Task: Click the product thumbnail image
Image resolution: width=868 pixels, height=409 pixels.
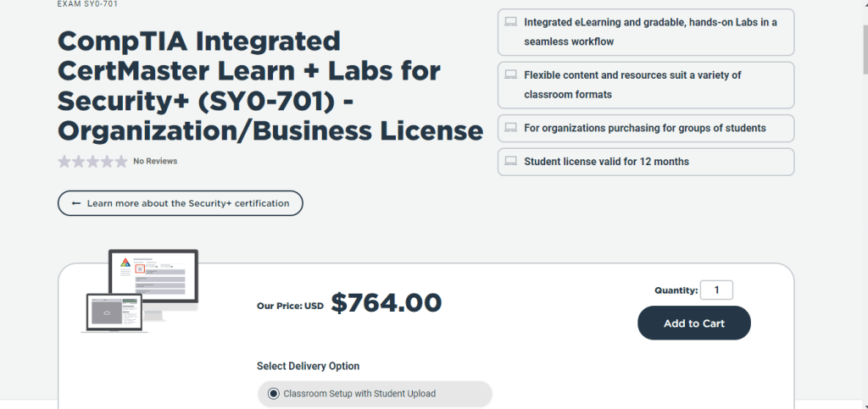Action: (139, 290)
